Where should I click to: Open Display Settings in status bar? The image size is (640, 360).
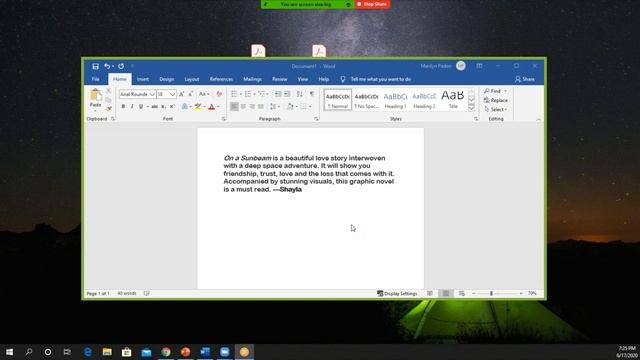(397, 293)
